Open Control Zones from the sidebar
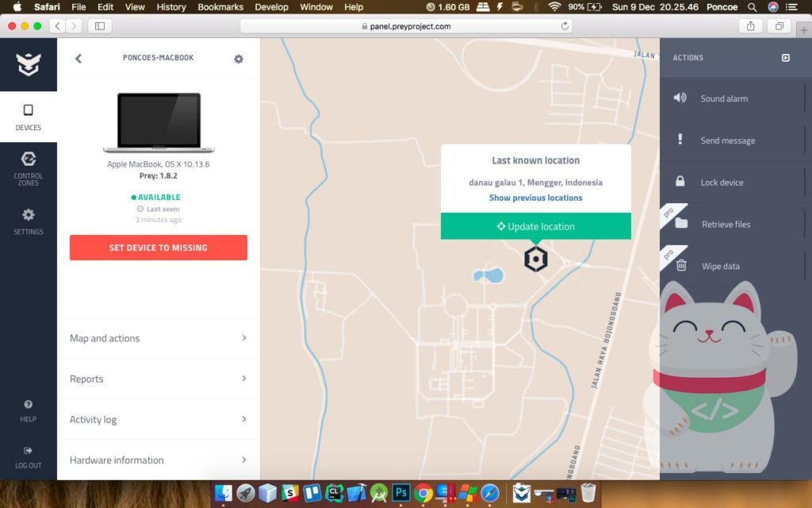This screenshot has height=508, width=812. [x=29, y=168]
